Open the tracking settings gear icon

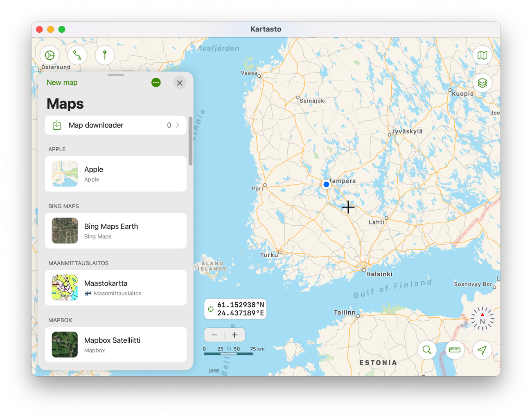(x=50, y=55)
